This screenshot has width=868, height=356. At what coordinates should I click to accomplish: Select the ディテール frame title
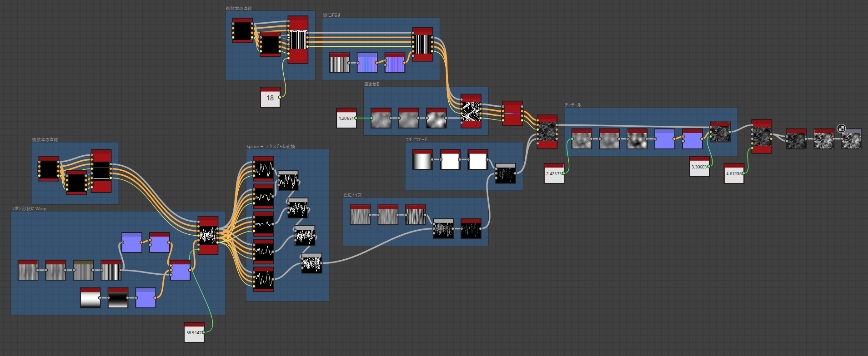[x=572, y=105]
